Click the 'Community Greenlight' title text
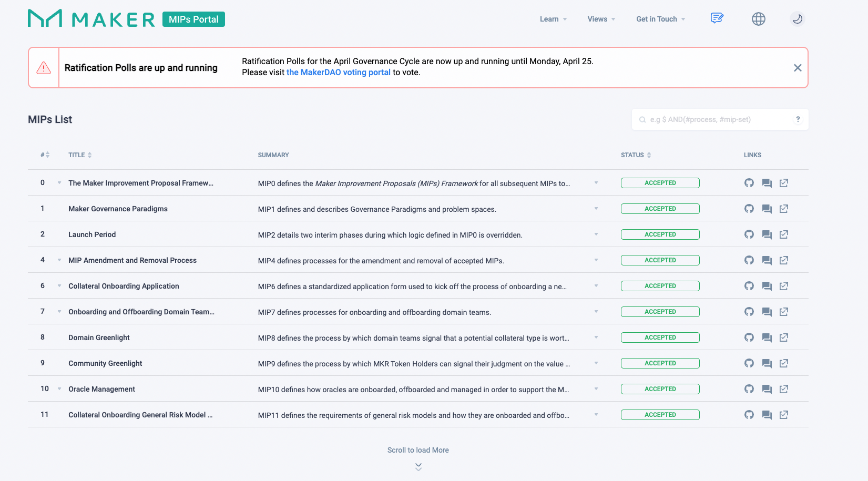868x481 pixels. tap(105, 363)
